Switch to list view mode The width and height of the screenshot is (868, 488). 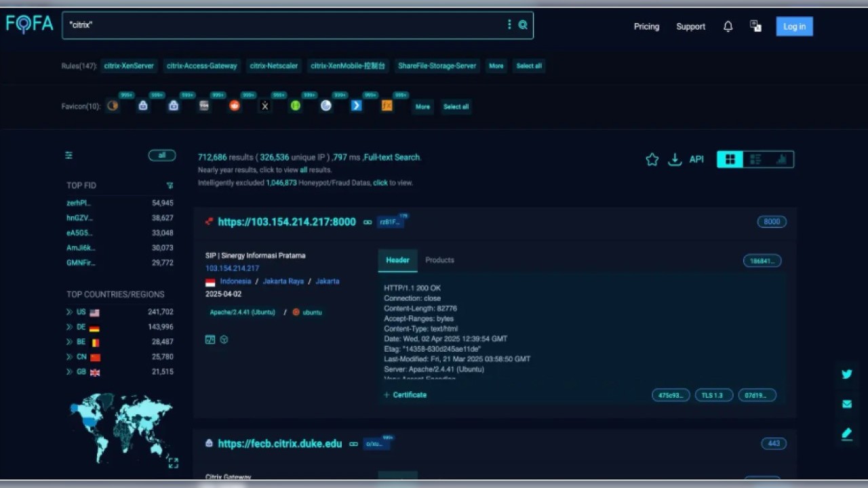(755, 159)
